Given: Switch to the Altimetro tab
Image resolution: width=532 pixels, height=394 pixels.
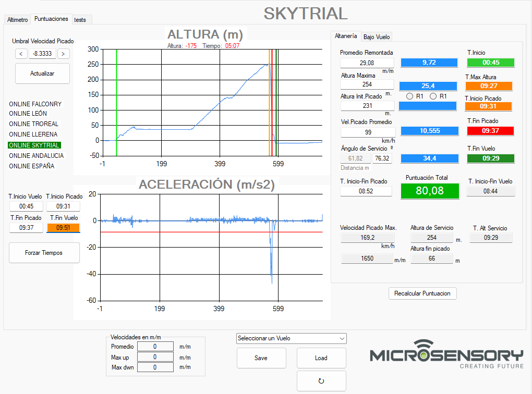Looking at the screenshot, I should point(18,20).
